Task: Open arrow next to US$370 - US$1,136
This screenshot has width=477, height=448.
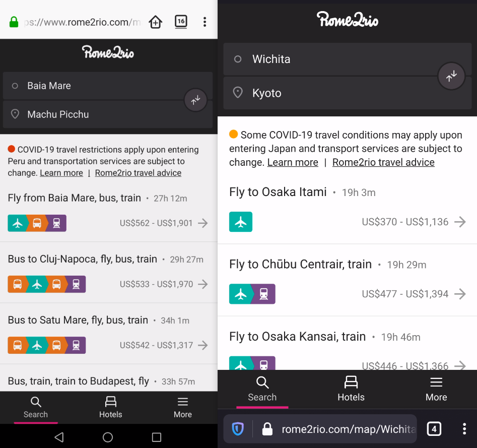Action: click(x=460, y=222)
